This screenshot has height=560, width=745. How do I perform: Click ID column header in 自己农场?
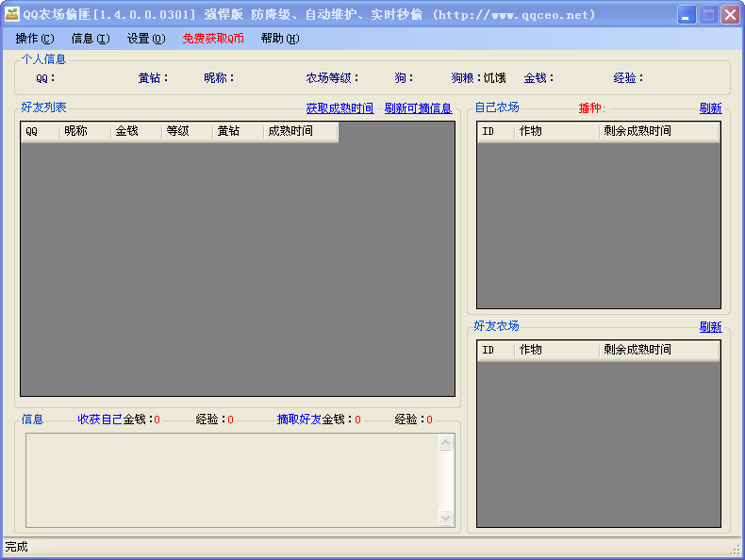point(496,132)
